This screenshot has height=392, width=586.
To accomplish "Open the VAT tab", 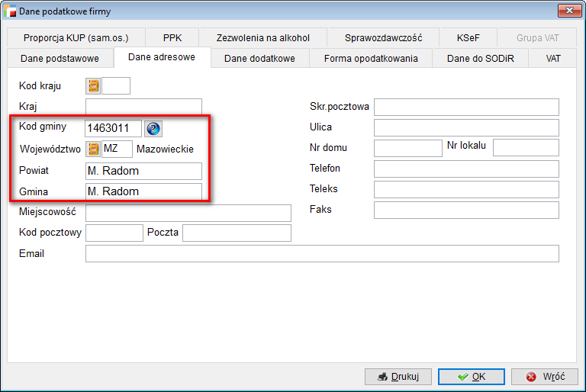I will coord(553,59).
